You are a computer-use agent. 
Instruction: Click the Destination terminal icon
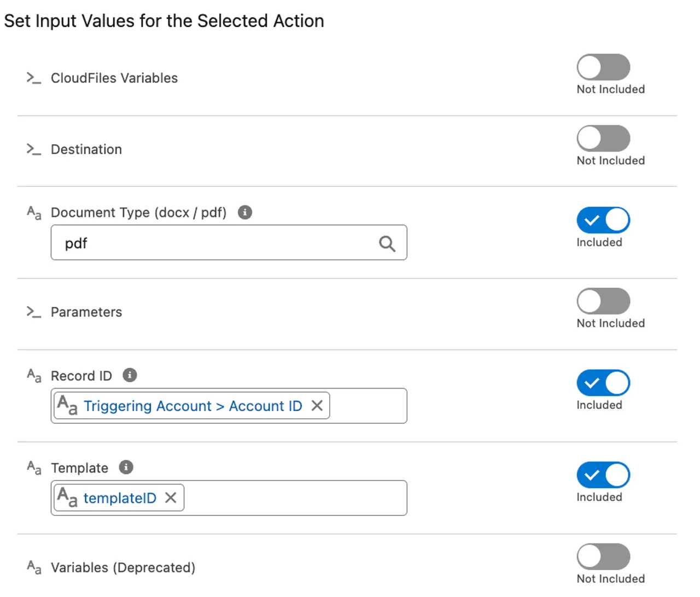[33, 149]
